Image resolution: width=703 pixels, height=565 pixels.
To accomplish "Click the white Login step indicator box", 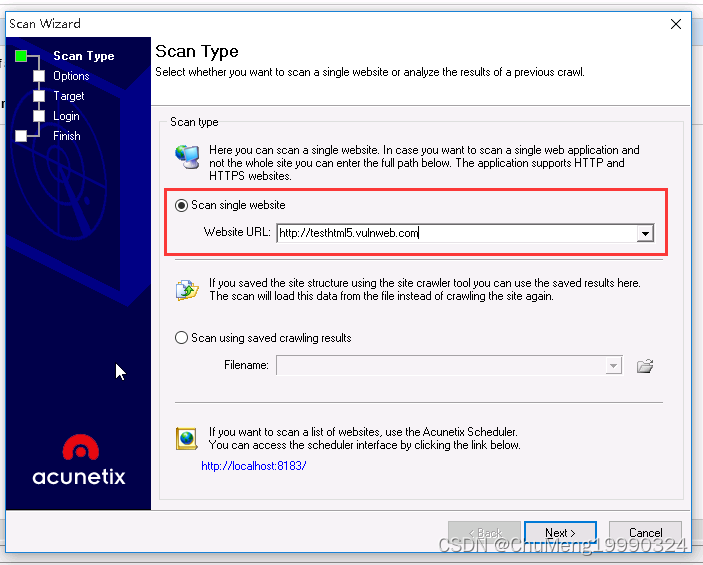I will 39,116.
